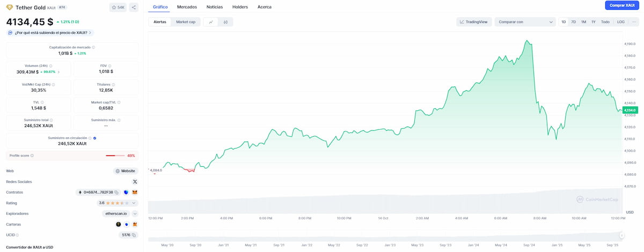Click the info icon beside Suministro total
This screenshot has width=644, height=252.
pyautogui.click(x=52, y=120)
